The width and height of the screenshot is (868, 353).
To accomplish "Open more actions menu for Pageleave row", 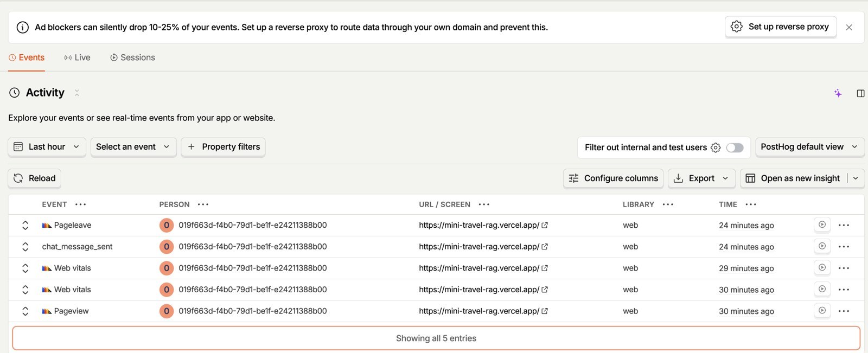I will [x=844, y=225].
